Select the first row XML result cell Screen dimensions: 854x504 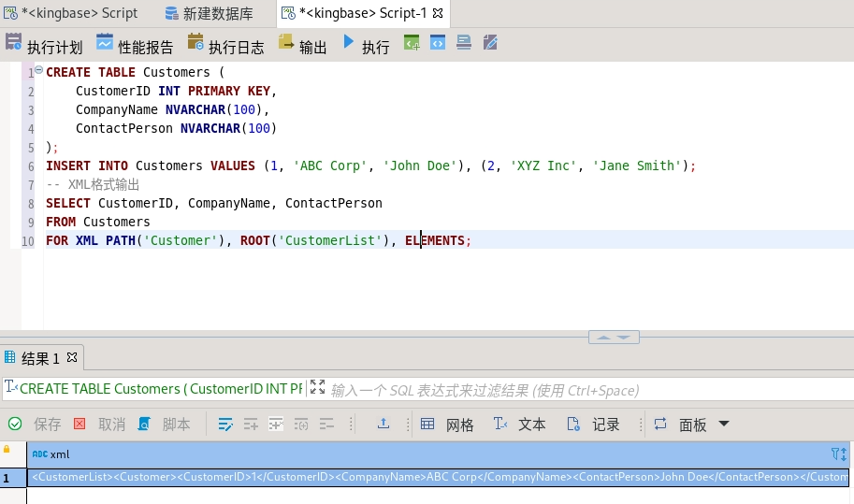click(438, 478)
